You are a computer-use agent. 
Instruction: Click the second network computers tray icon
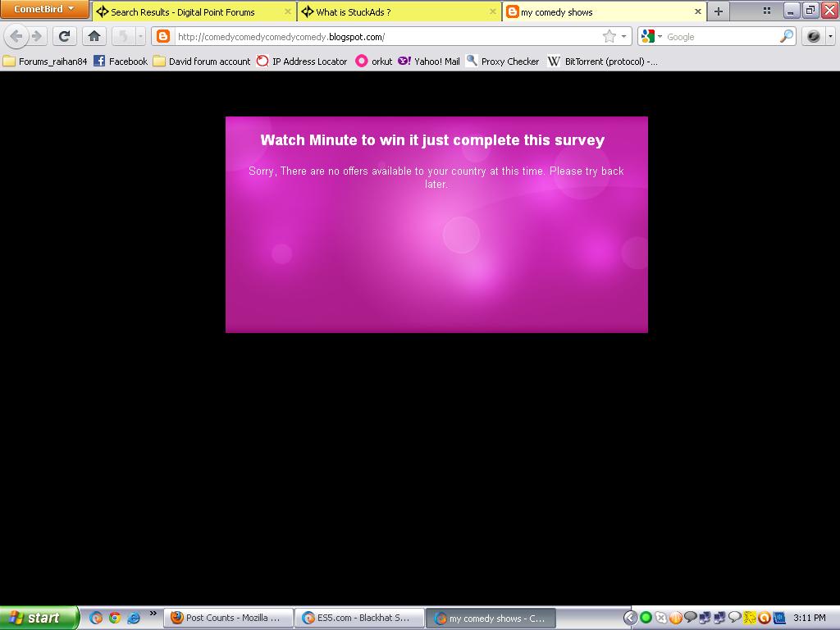click(x=719, y=618)
